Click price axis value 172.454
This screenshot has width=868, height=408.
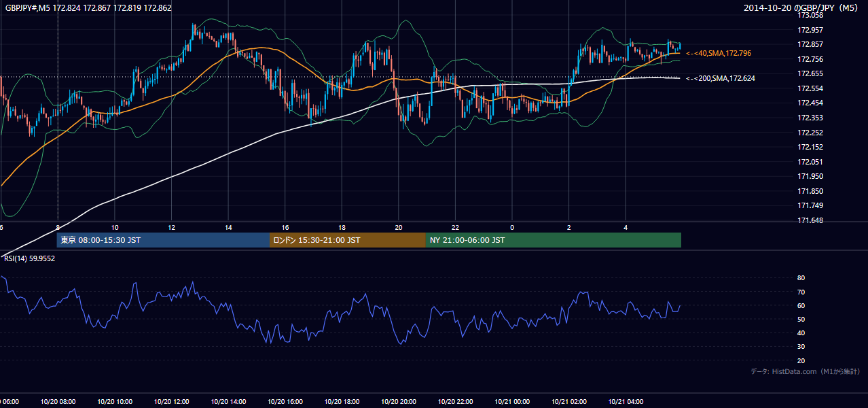[810, 103]
